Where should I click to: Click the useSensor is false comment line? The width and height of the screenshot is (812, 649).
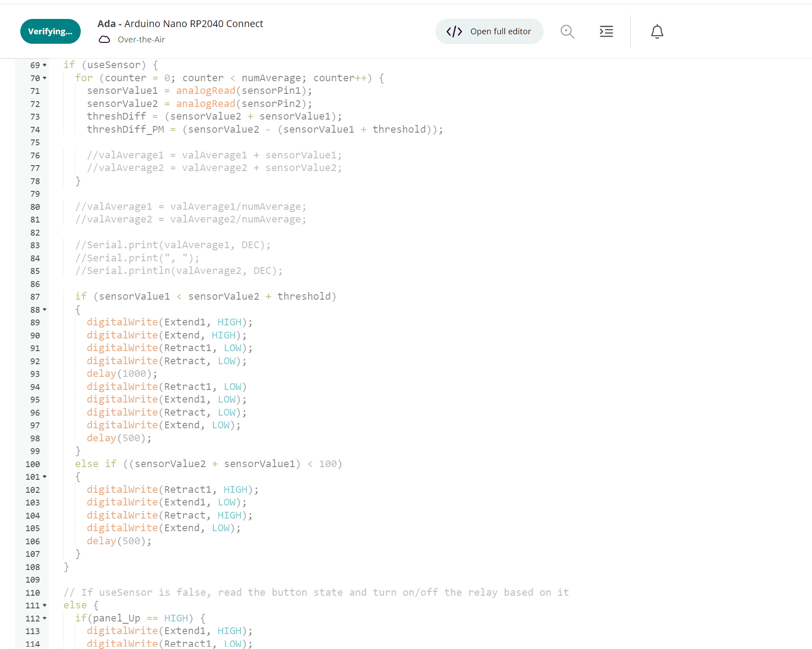[316, 593]
